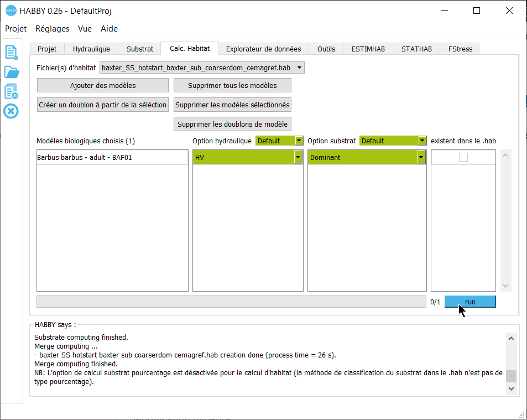Toggle the 'existent dans le .hab' checkbox

click(x=463, y=158)
